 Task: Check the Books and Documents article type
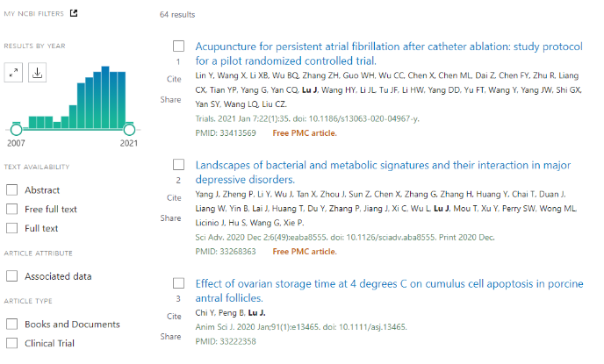click(12, 324)
